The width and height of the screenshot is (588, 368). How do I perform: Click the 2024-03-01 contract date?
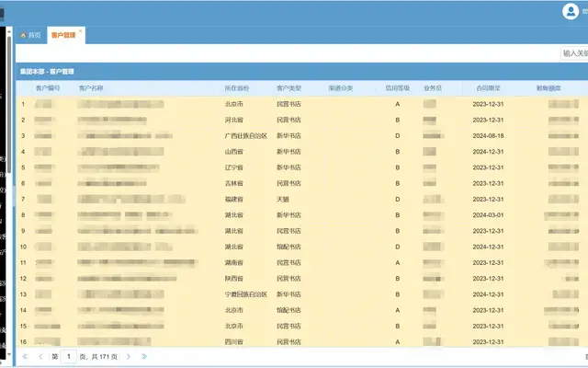click(x=488, y=215)
